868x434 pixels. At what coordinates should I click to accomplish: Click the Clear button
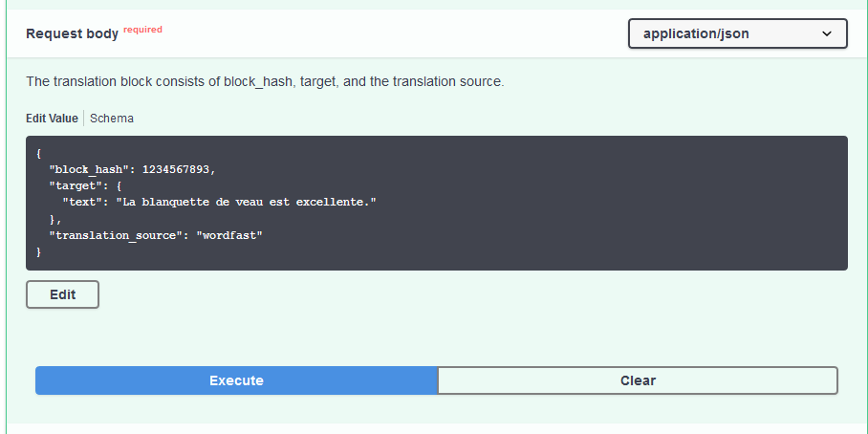(x=638, y=380)
